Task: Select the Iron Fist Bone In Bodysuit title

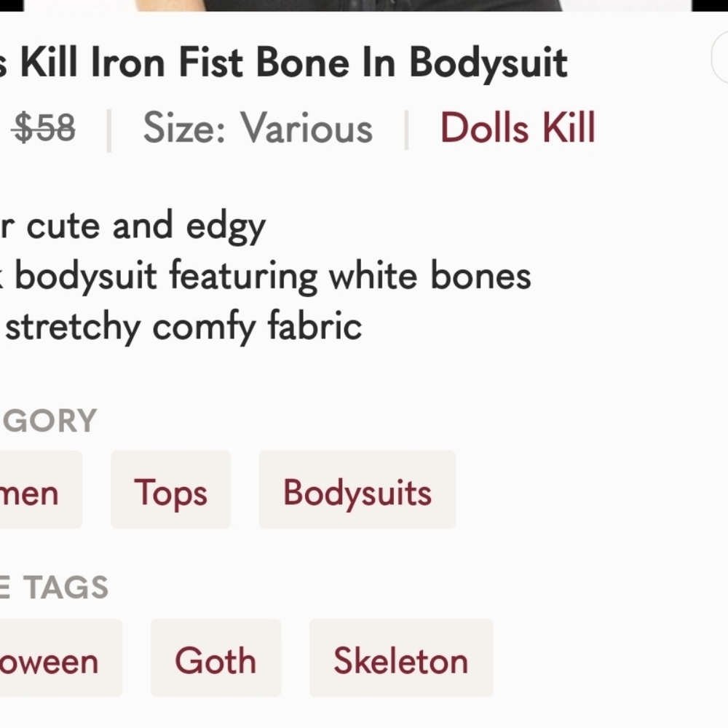Action: pyautogui.click(x=284, y=62)
